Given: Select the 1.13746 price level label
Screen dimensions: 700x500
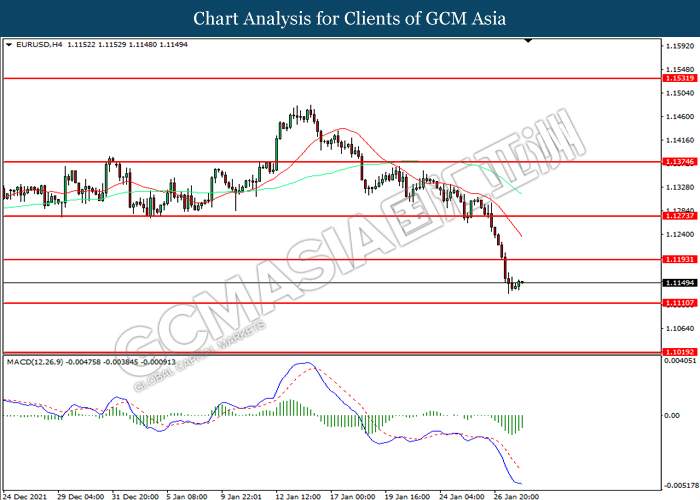Looking at the screenshot, I should [x=680, y=162].
